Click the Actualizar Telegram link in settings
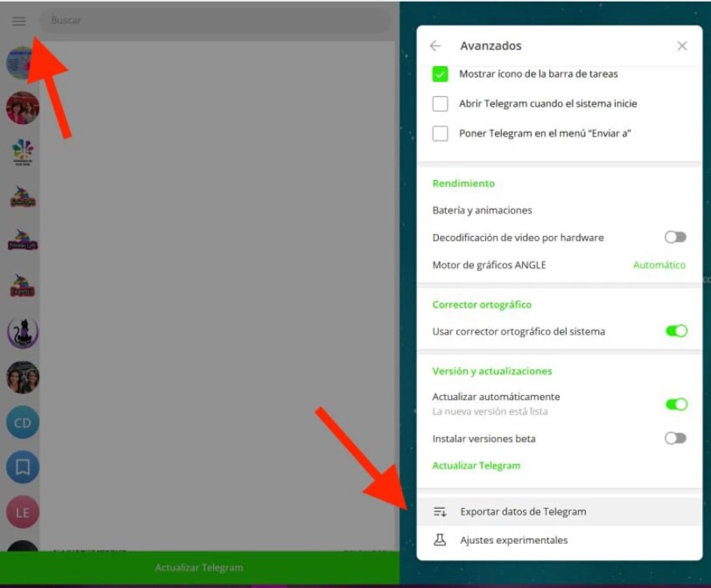711x588 pixels. pos(476,466)
